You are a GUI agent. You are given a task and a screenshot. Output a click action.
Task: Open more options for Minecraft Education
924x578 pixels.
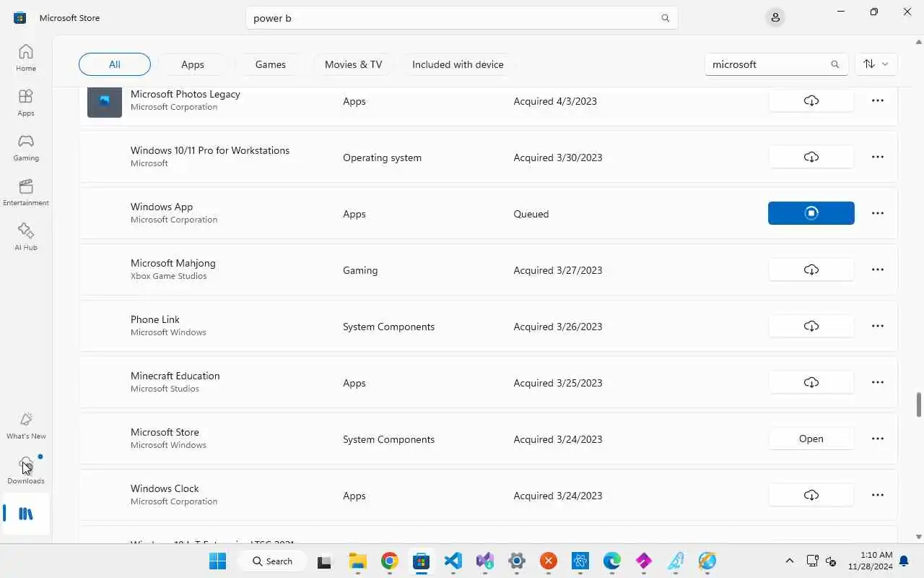tap(878, 382)
